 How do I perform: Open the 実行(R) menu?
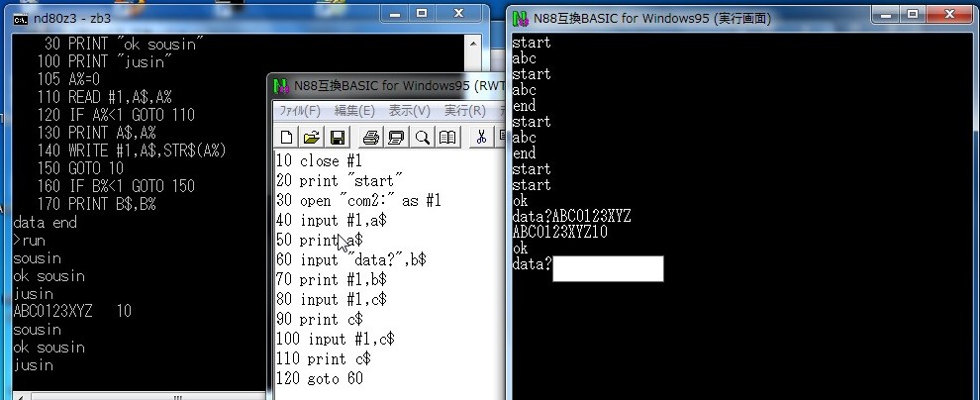pos(465,111)
